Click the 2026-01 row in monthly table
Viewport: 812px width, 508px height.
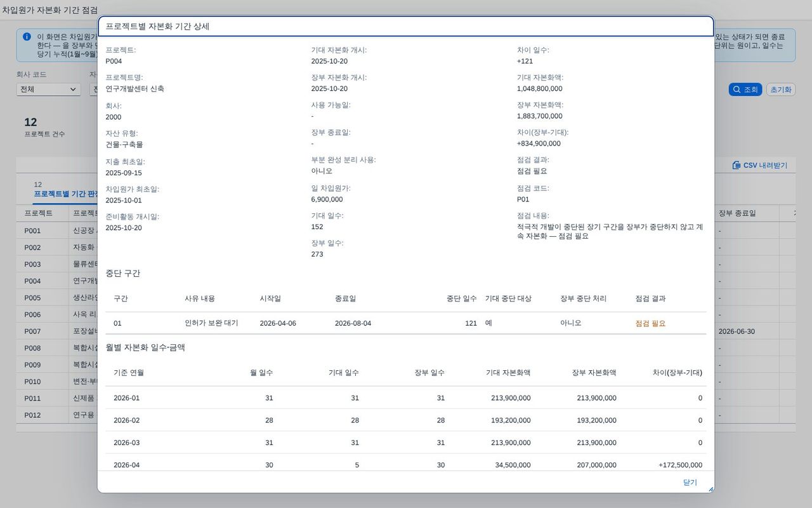(x=406, y=398)
